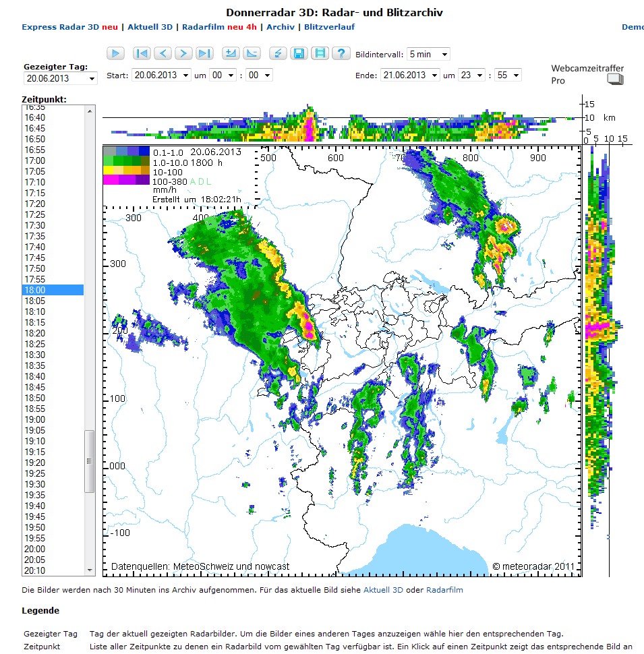Open the Bildintervall 5 min dropdown
644x654 pixels.
428,54
